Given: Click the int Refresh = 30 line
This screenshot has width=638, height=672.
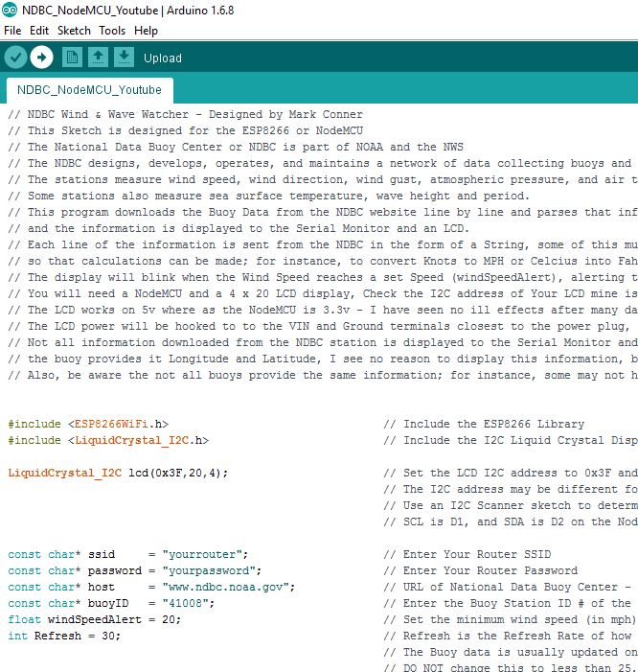Looking at the screenshot, I should [64, 636].
